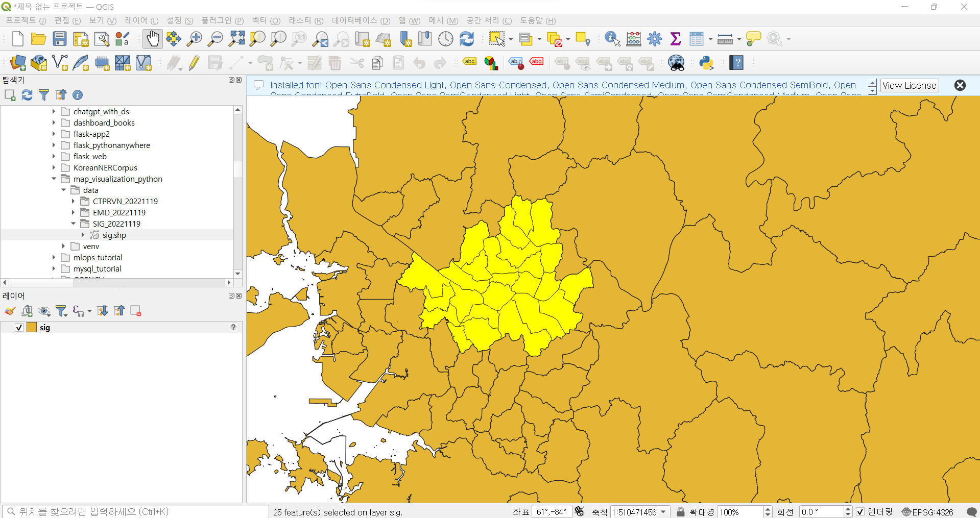The width and height of the screenshot is (980, 518).
Task: Select the dashboard_books folder
Action: click(104, 122)
